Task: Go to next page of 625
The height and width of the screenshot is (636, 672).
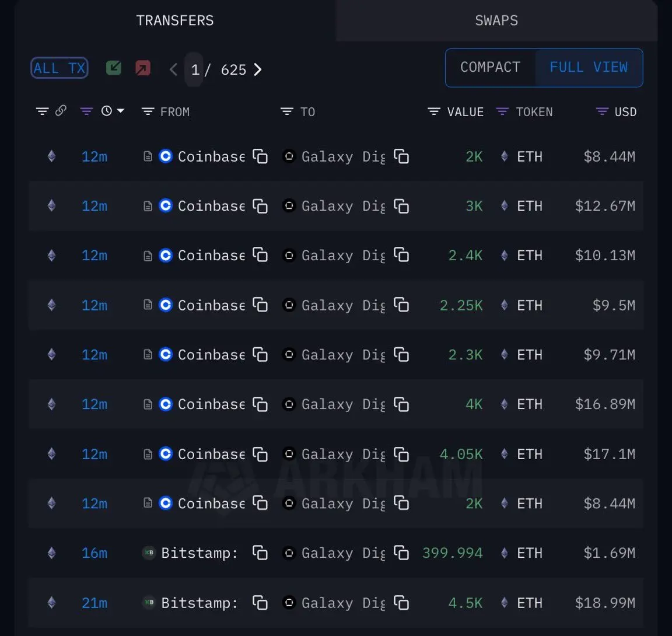Action: coord(258,69)
